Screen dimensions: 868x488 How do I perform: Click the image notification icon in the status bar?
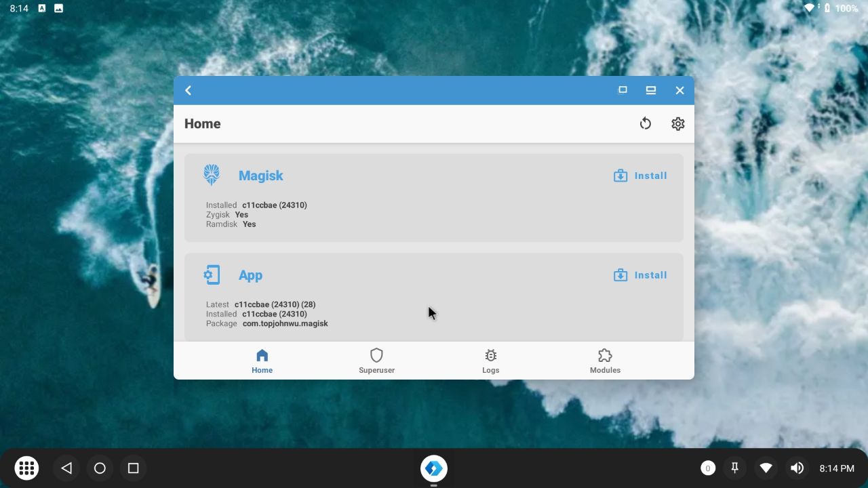[x=58, y=8]
